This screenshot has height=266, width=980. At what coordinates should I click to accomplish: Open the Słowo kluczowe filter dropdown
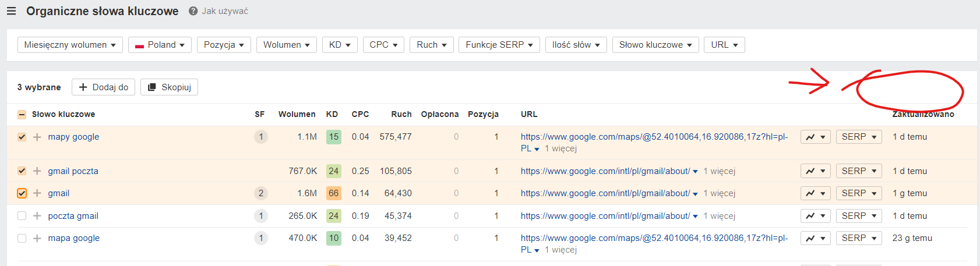click(x=655, y=45)
